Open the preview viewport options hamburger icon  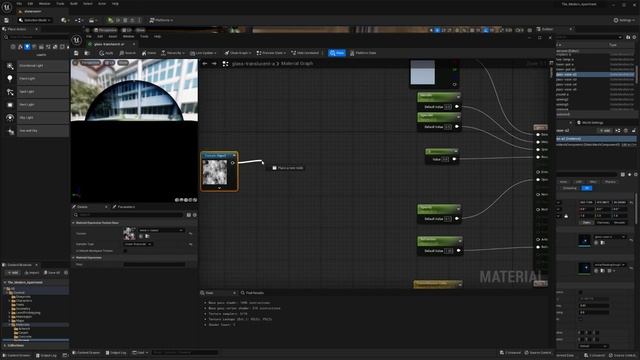coord(75,63)
